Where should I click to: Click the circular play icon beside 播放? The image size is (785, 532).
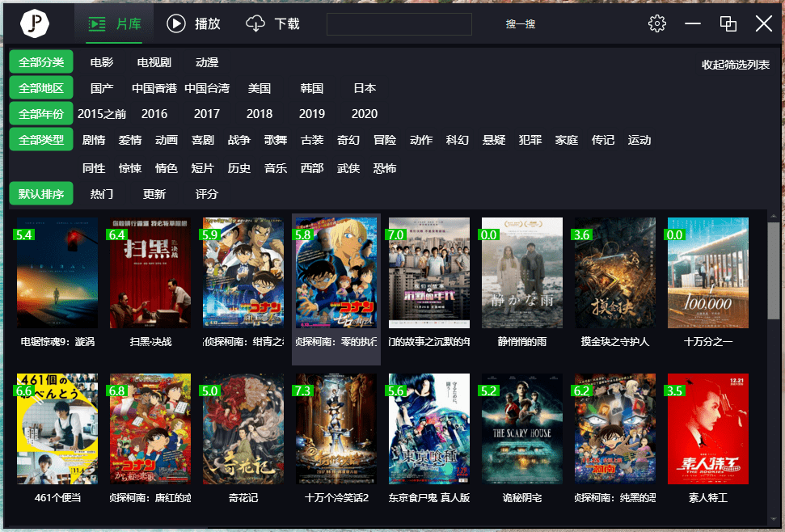[x=176, y=23]
